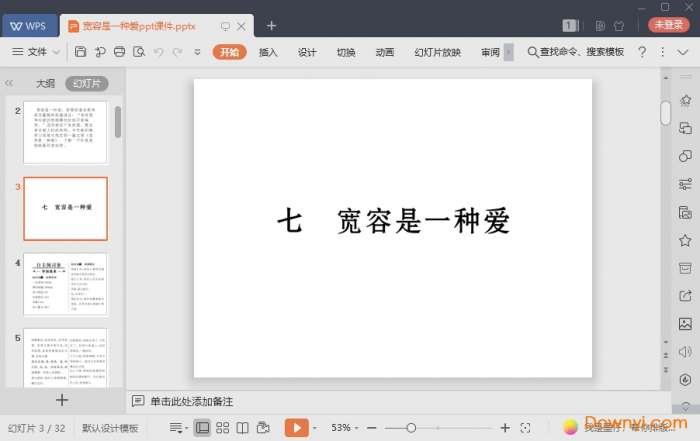
Task: Decrease zoom with minus button
Action: coord(371,428)
